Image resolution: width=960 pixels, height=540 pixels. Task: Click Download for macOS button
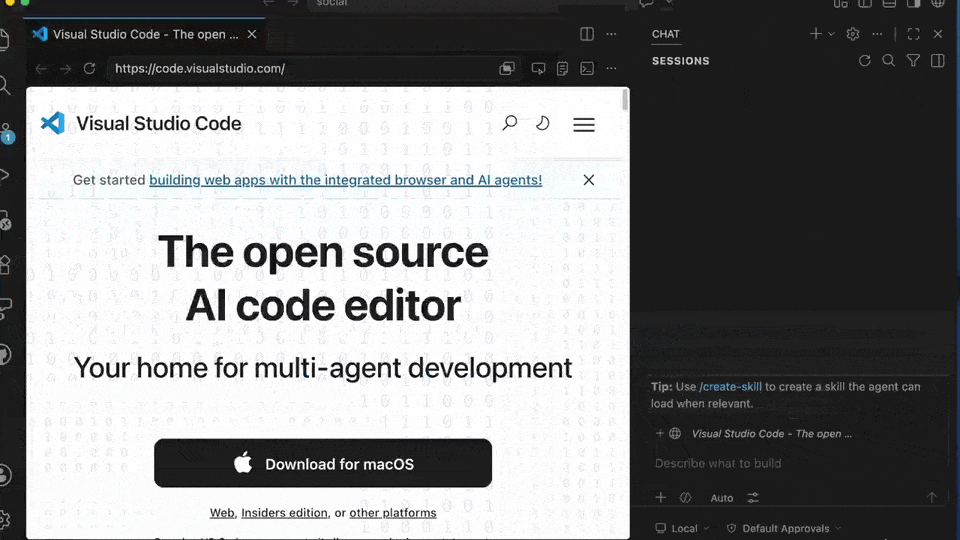click(323, 463)
